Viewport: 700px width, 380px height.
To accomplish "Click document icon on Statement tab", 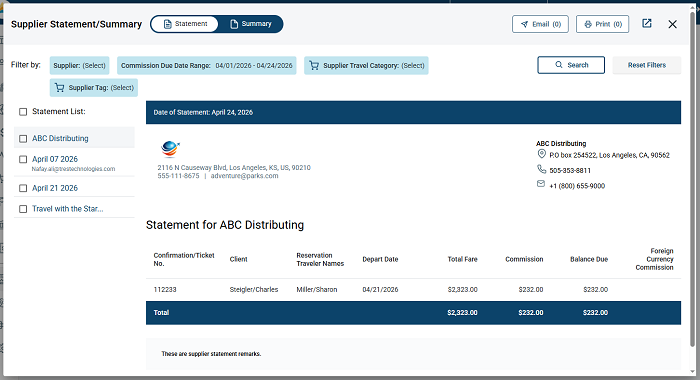I will [167, 24].
